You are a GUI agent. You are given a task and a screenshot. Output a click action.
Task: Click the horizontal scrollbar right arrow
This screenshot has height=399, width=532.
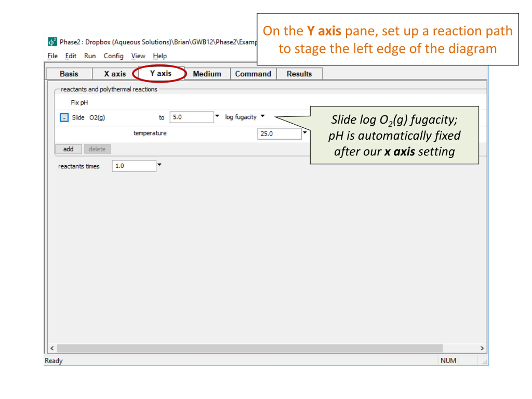482,348
